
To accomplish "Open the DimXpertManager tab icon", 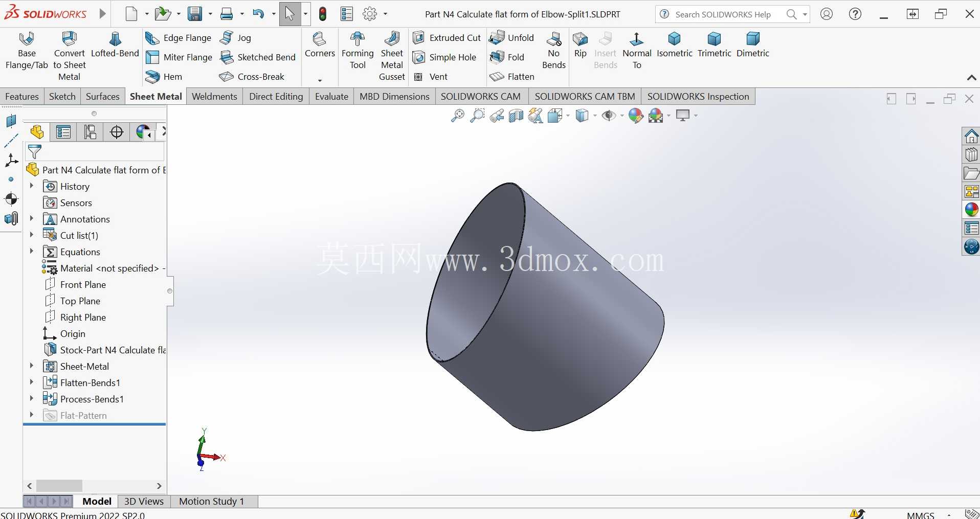I will pyautogui.click(x=117, y=132).
